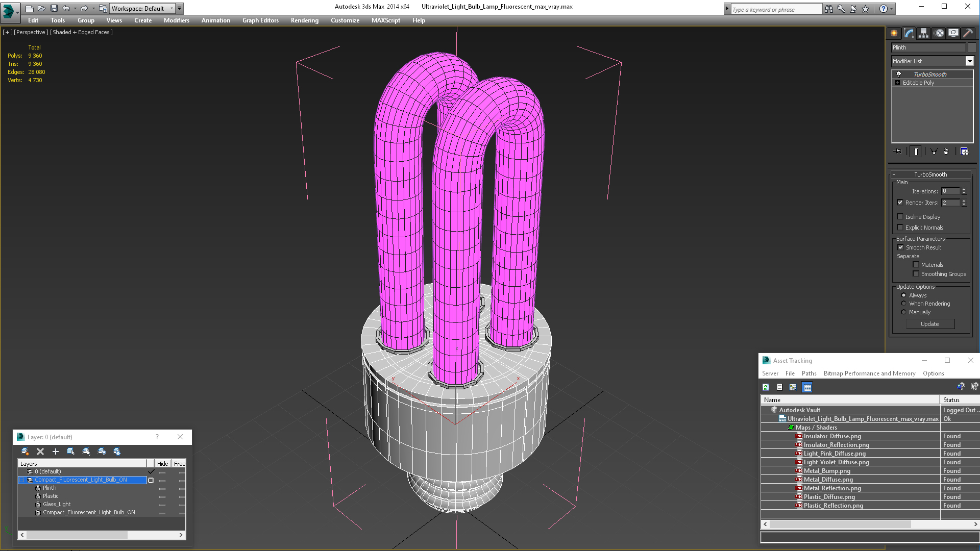Open Bitmap Performance and Memory menu
Screen dimensions: 980x551
[x=869, y=373]
